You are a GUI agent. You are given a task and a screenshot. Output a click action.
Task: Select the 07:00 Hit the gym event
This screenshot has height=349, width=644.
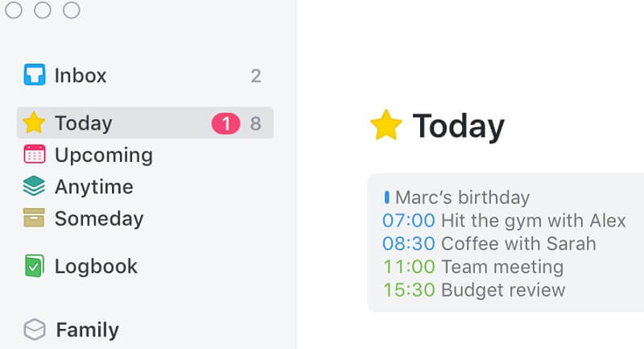tap(504, 220)
